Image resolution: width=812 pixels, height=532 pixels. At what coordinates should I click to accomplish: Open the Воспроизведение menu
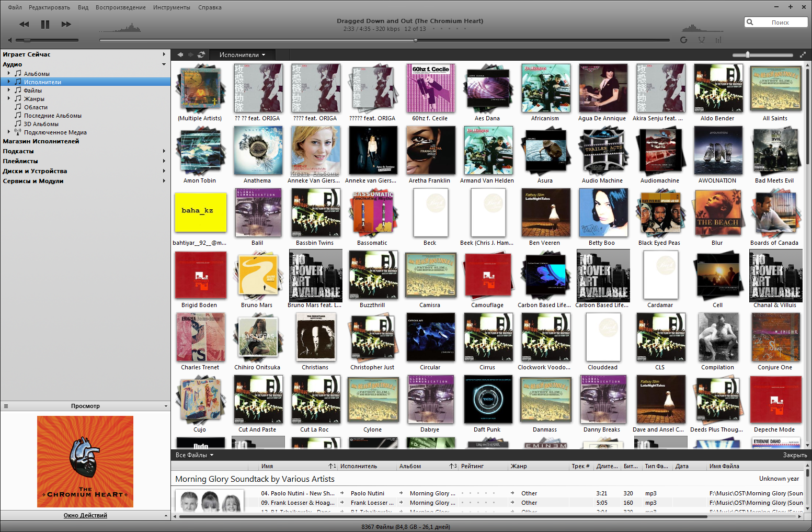pos(121,7)
